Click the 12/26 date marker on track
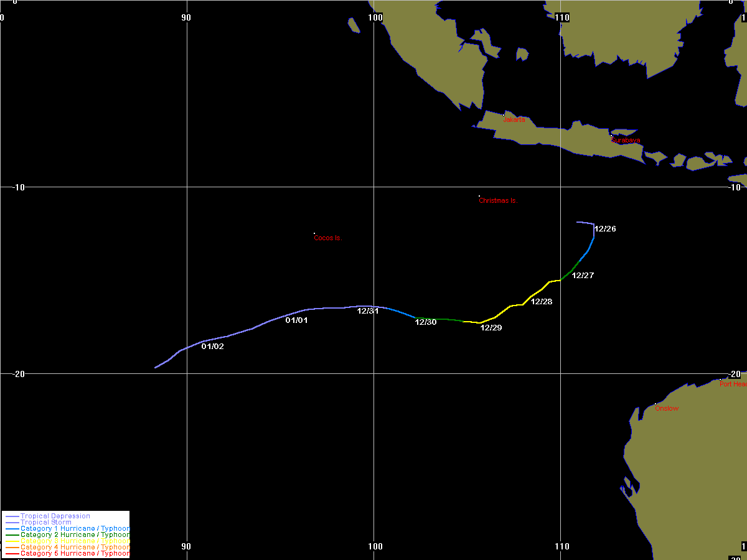The image size is (747, 560). point(605,229)
